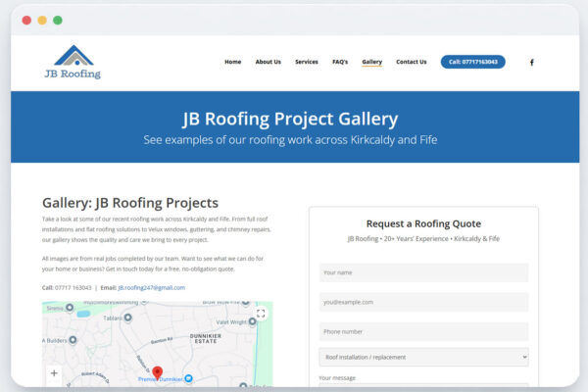Click the red location pin on map

[x=157, y=373]
